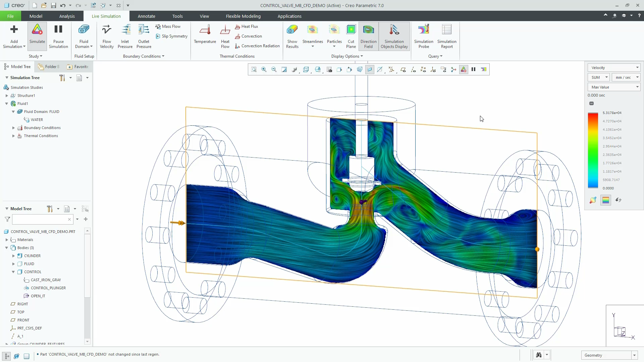
Task: Click Pause Simulation button
Action: pos(58,36)
